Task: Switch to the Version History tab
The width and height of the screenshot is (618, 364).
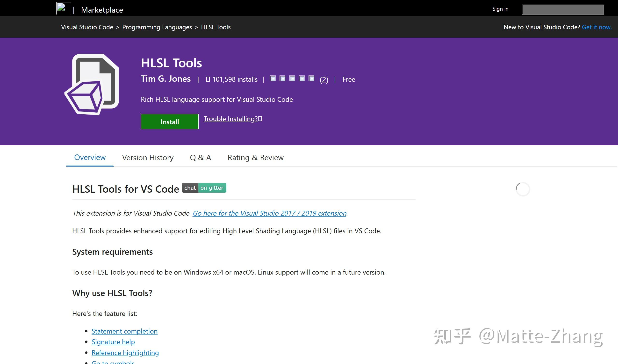Action: pos(148,158)
